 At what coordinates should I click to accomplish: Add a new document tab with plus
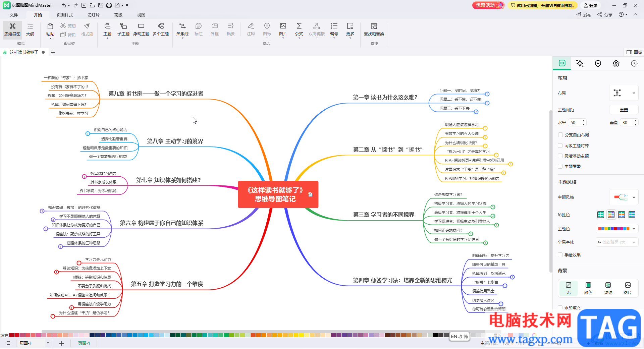53,52
